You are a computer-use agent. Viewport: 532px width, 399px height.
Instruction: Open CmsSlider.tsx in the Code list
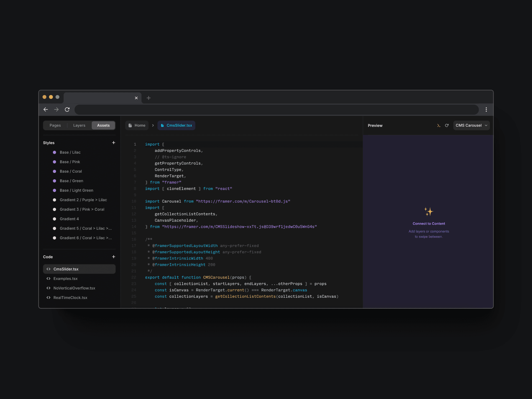pyautogui.click(x=79, y=269)
